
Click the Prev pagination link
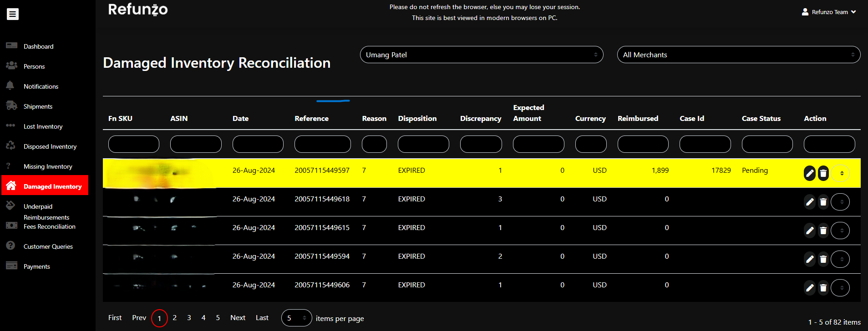(139, 318)
